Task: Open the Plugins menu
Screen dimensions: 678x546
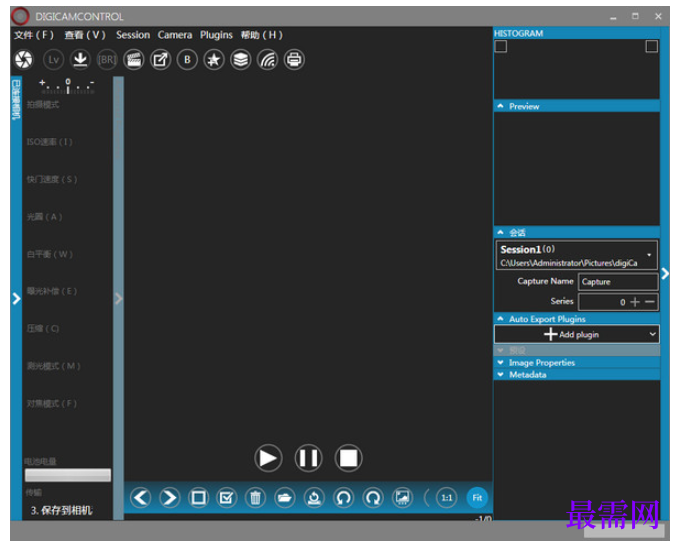Action: click(216, 35)
